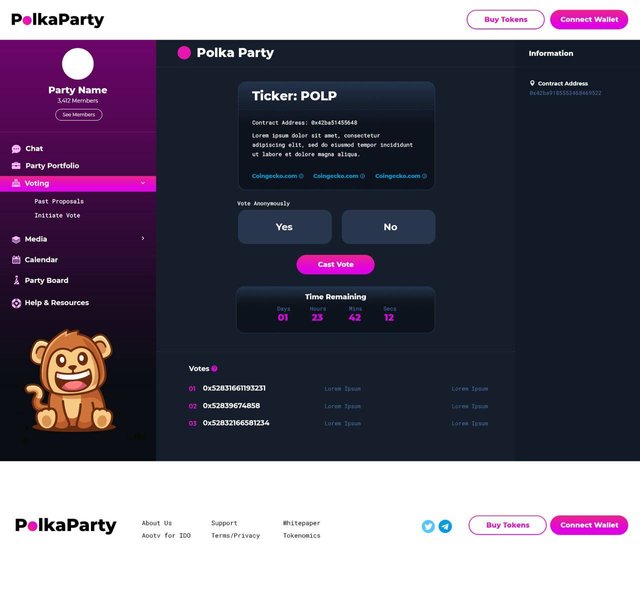Viewport: 640px width, 590px height.
Task: Click the Twitter icon in footer
Action: [428, 526]
